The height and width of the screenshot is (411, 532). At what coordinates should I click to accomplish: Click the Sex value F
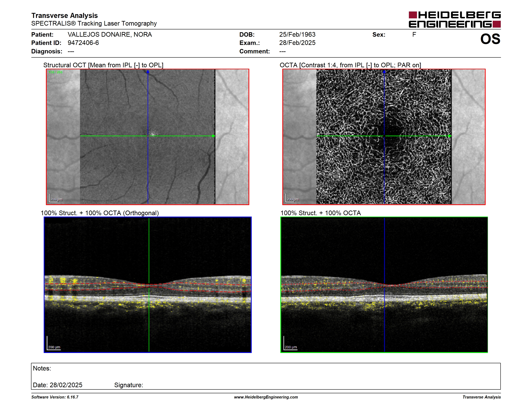(414, 34)
